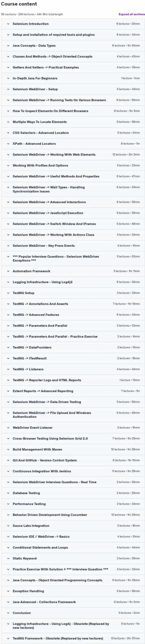Screen dimensions: 145x644
Task: Expand Sauce Labs Integration chevron icon
Action: [x=8, y=526]
